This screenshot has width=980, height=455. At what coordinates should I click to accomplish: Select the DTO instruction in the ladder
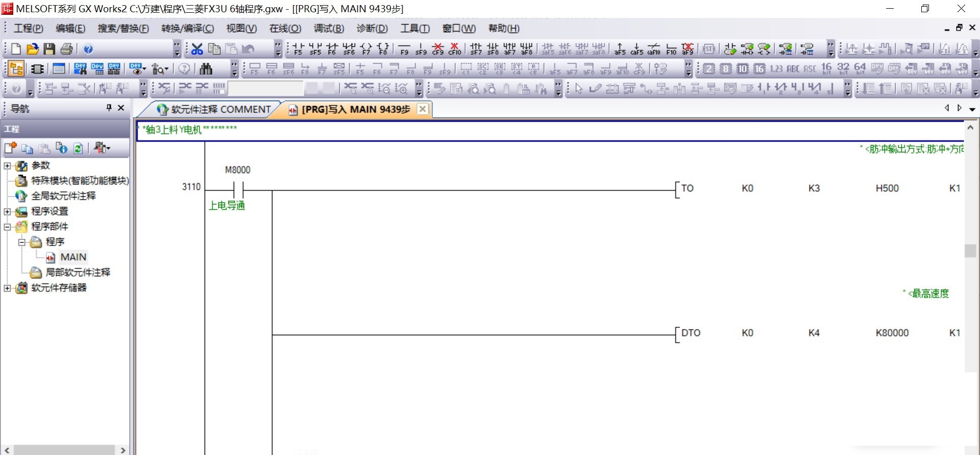(x=690, y=333)
